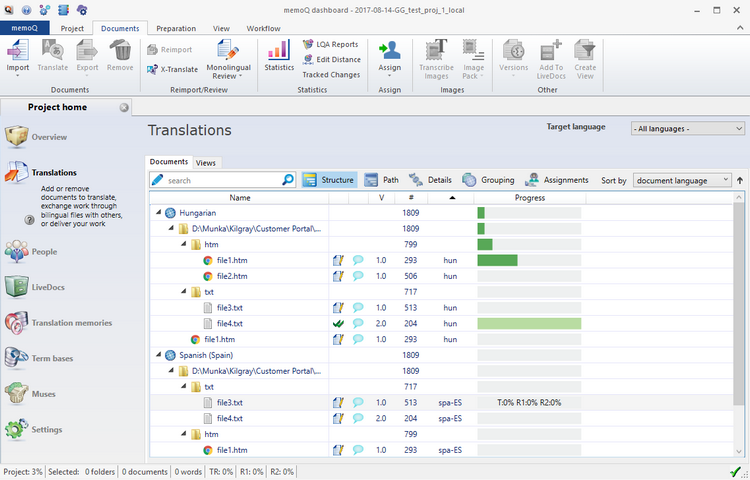
Task: Click the file4.txt progress bar under Hungarian
Action: click(x=529, y=324)
